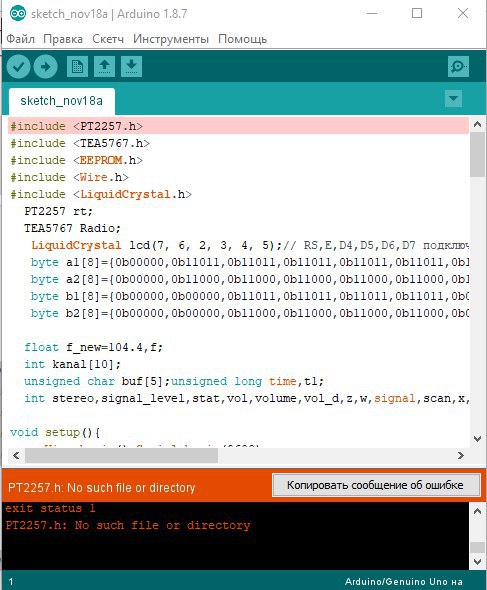Click the LiquidCrystal lcd(7, 6, 2...) line
The height and width of the screenshot is (590, 487).
point(250,245)
